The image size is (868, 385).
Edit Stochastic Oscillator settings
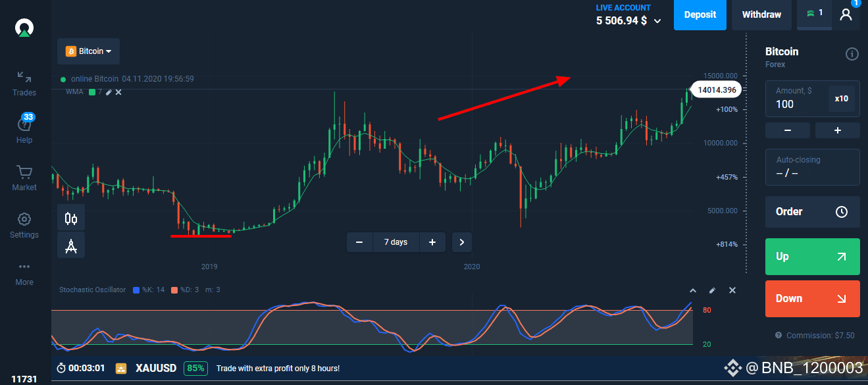712,290
